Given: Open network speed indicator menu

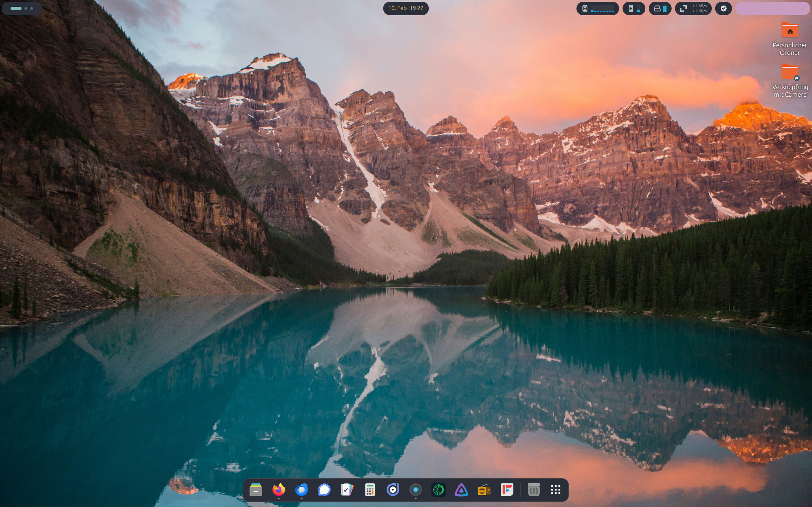Looking at the screenshot, I should pos(693,8).
